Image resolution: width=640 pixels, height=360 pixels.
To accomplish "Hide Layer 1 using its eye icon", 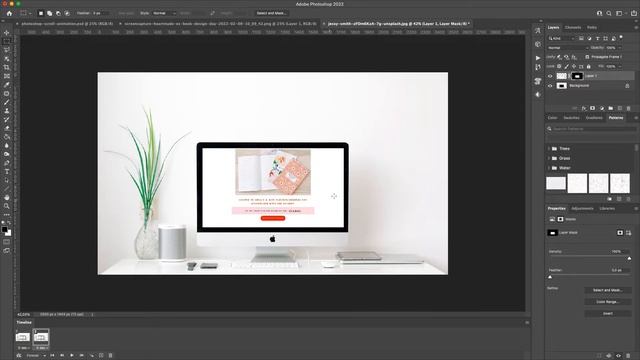I will (550, 76).
